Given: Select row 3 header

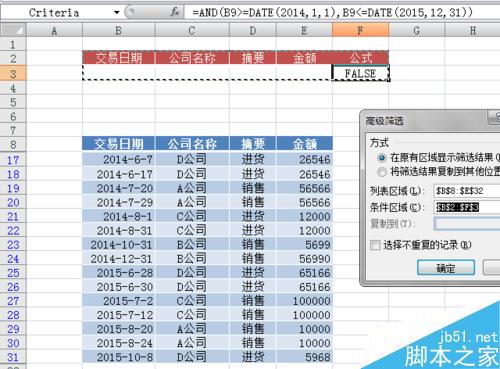Looking at the screenshot, I should 13,73.
